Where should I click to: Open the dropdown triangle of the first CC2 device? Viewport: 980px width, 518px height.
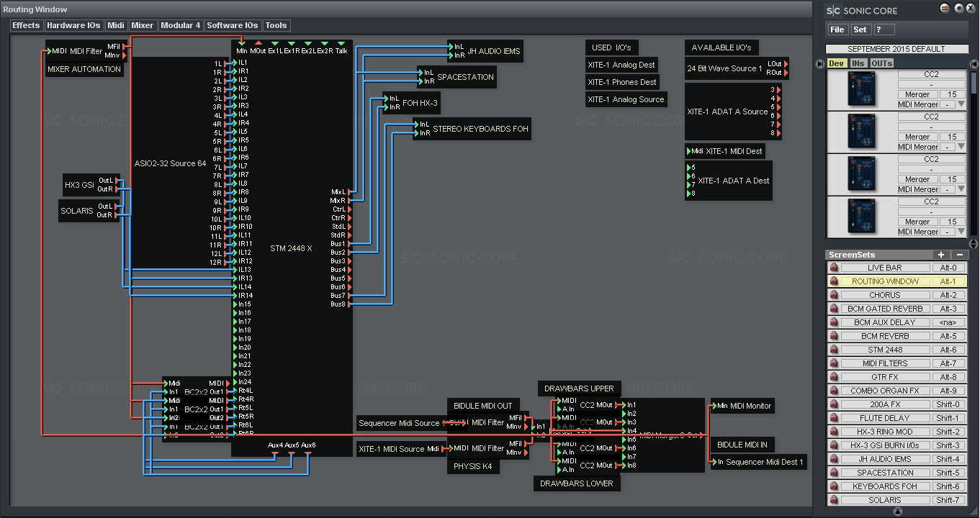[x=961, y=104]
